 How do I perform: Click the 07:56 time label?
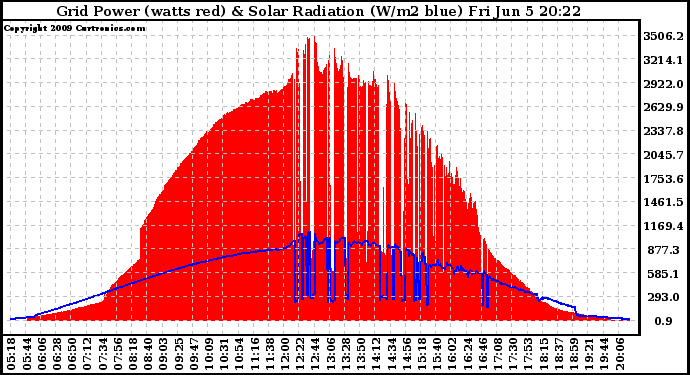117,354
